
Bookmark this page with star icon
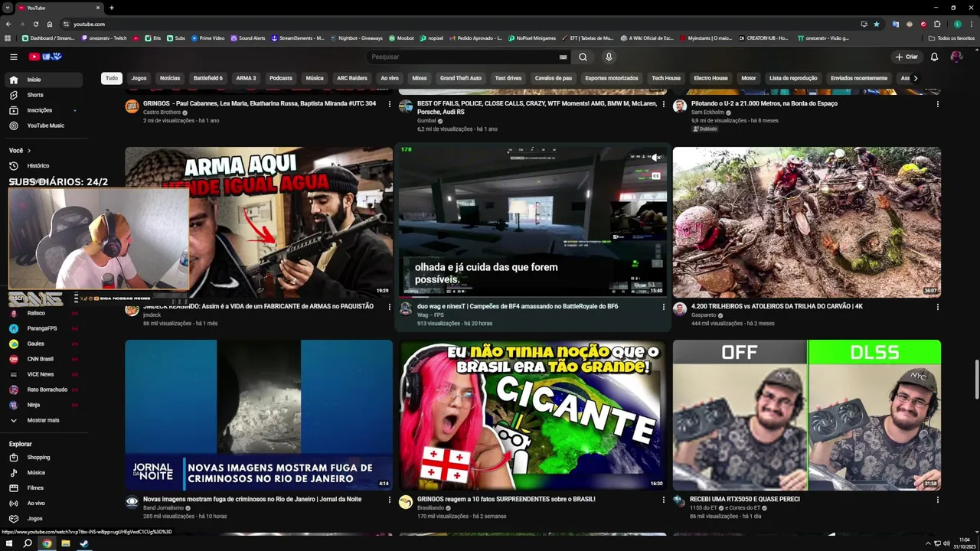pos(877,24)
